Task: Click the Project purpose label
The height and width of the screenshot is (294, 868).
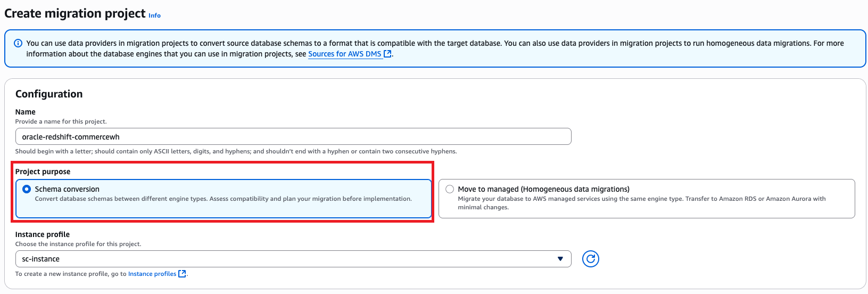Action: click(43, 171)
